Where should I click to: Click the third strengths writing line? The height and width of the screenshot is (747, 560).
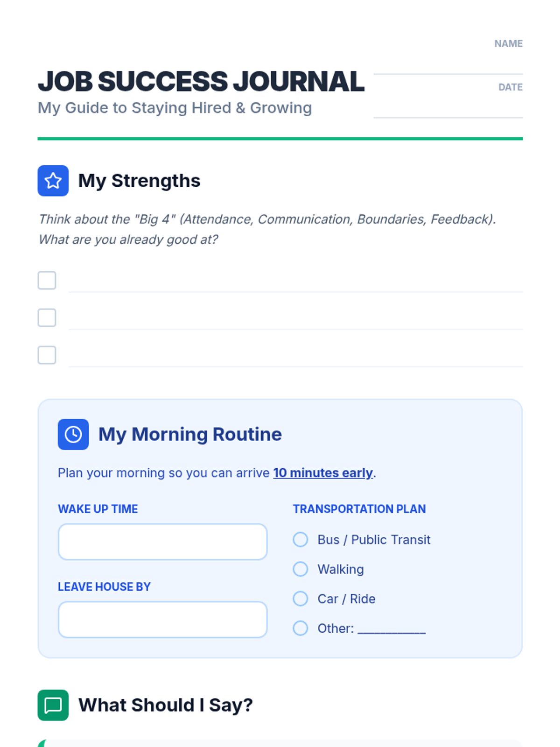295,359
